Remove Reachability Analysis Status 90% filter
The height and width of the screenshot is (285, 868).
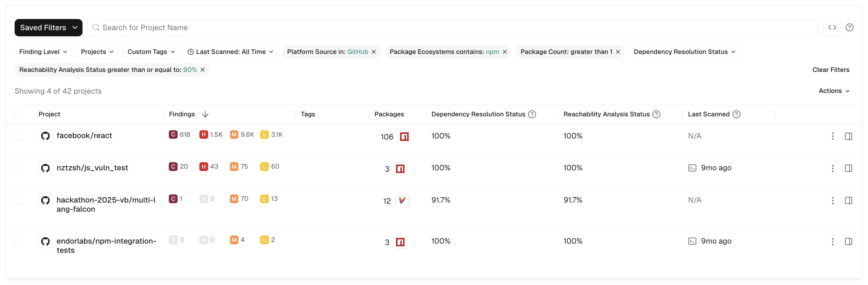coord(202,70)
